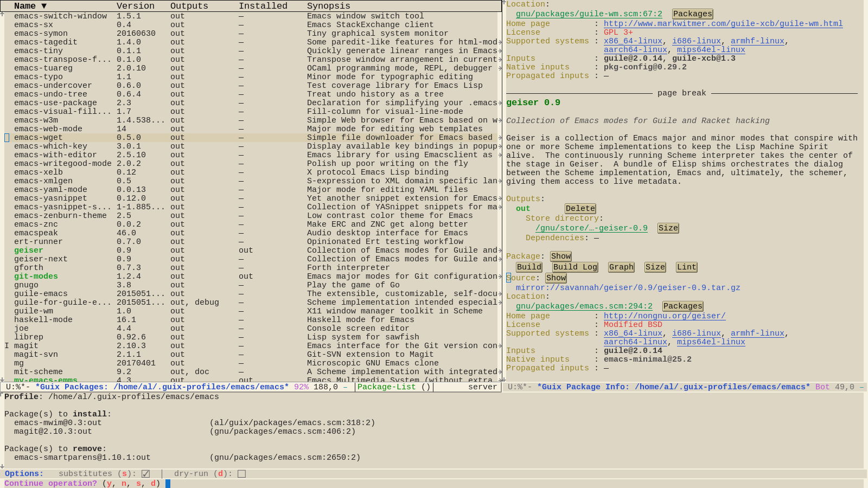Open the Build Log button

(575, 267)
